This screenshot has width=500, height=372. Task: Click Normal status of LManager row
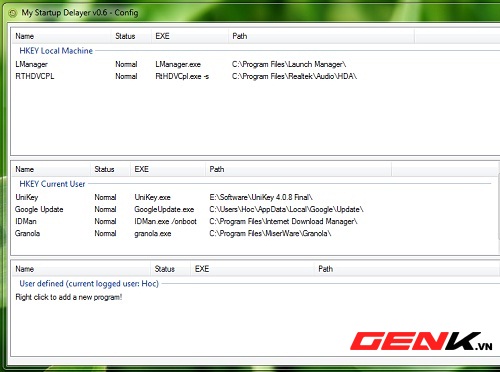[x=126, y=64]
